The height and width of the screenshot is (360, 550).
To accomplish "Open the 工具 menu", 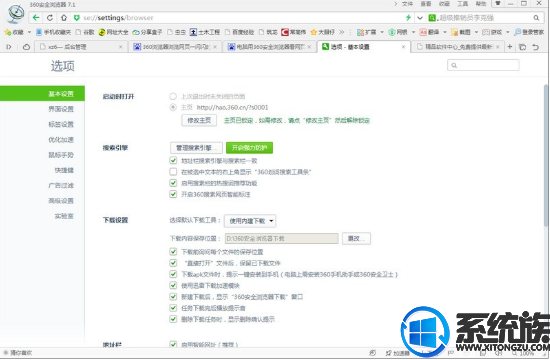I will [462, 4].
